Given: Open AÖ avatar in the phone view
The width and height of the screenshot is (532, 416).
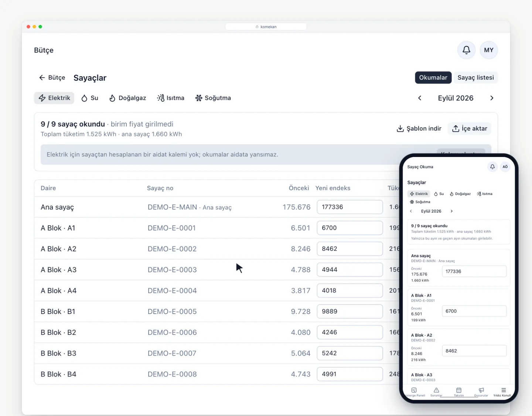Looking at the screenshot, I should point(505,167).
